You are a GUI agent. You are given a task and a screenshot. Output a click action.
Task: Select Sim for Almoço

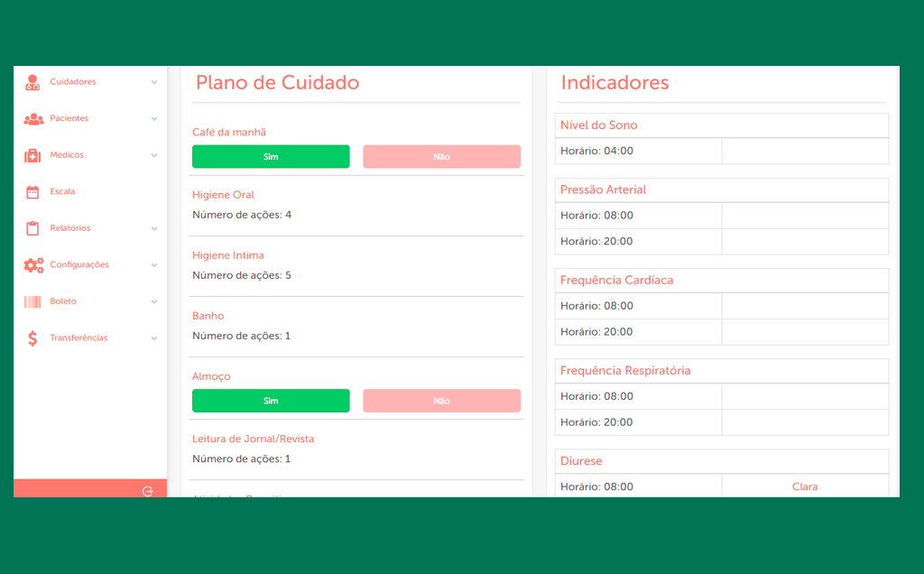point(271,401)
